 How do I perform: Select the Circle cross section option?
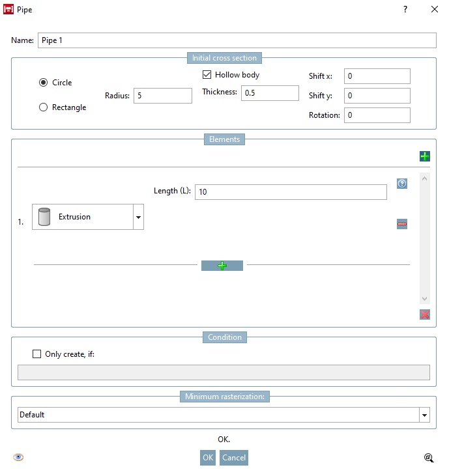pyautogui.click(x=55, y=83)
